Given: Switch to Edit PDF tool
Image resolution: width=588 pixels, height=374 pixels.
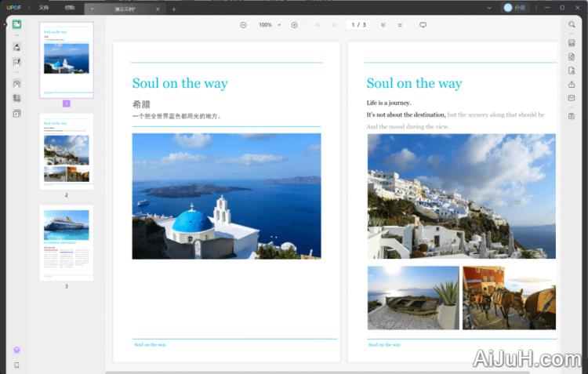Looking at the screenshot, I should (x=16, y=62).
